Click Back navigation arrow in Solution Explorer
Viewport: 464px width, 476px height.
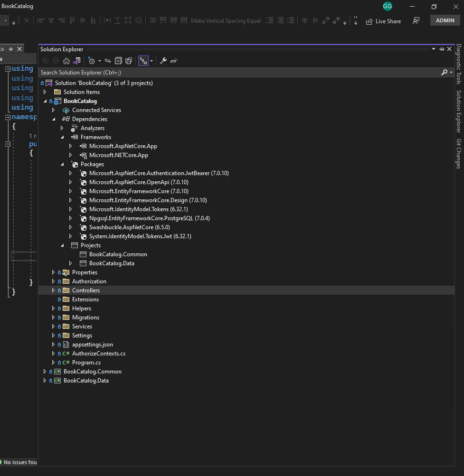45,61
